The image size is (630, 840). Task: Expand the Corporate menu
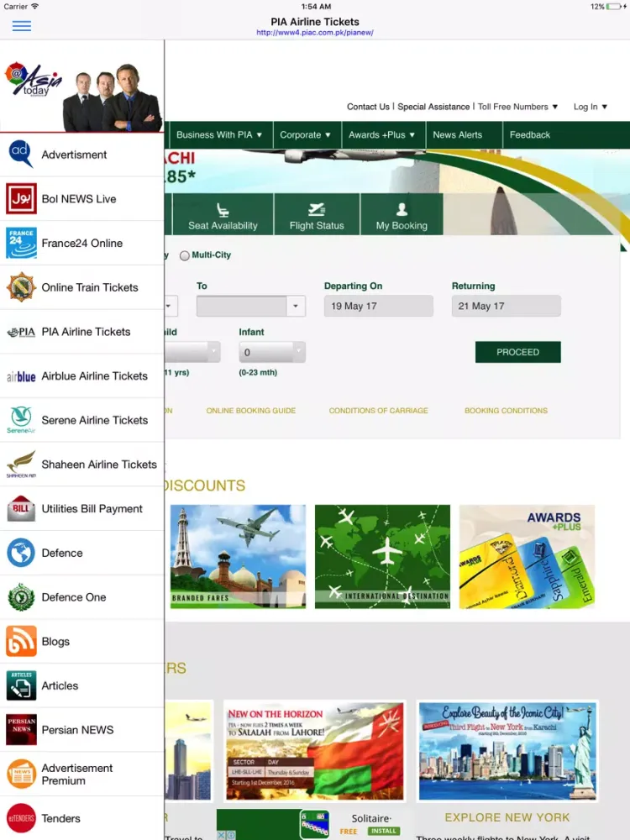(306, 135)
